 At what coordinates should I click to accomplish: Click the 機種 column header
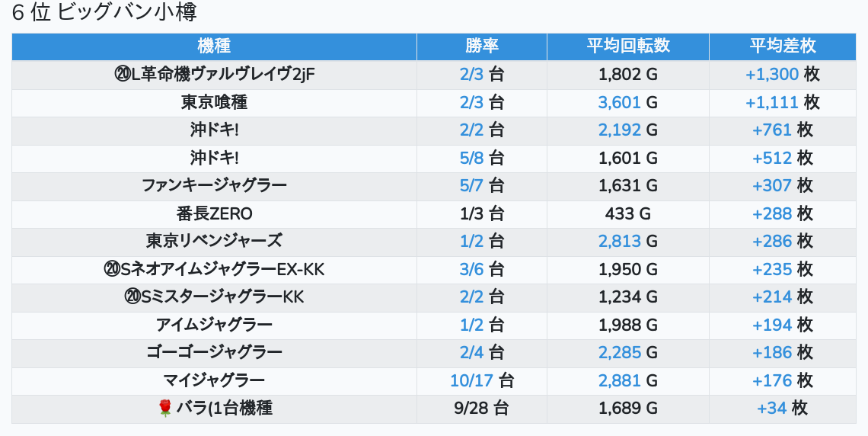pyautogui.click(x=214, y=46)
